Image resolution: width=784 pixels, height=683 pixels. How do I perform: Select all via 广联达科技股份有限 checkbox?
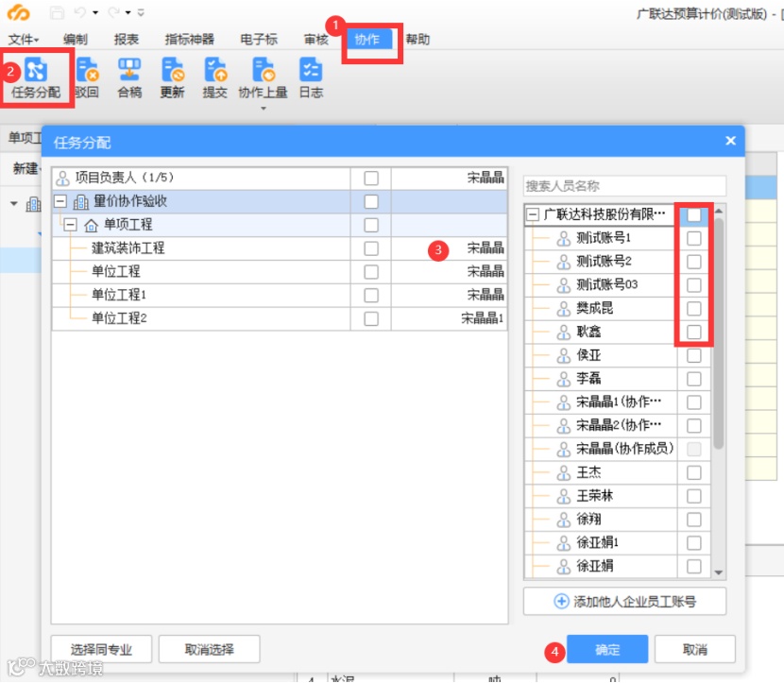point(694,215)
